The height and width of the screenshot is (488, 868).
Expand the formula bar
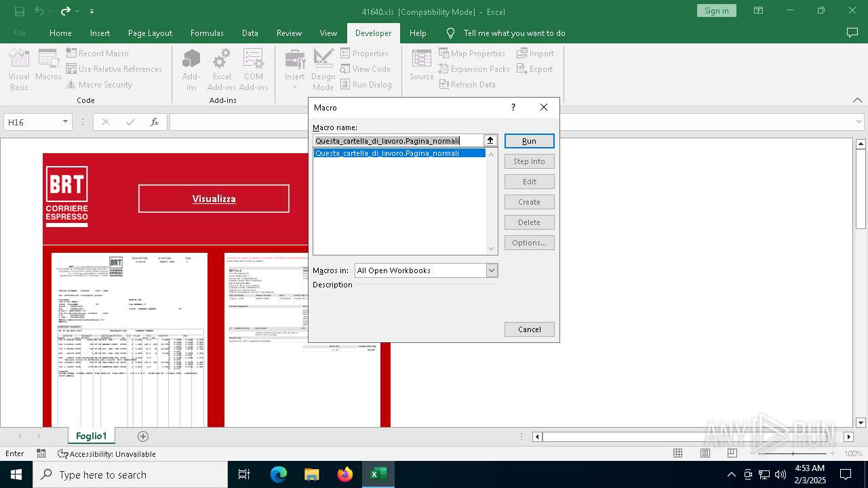[860, 122]
